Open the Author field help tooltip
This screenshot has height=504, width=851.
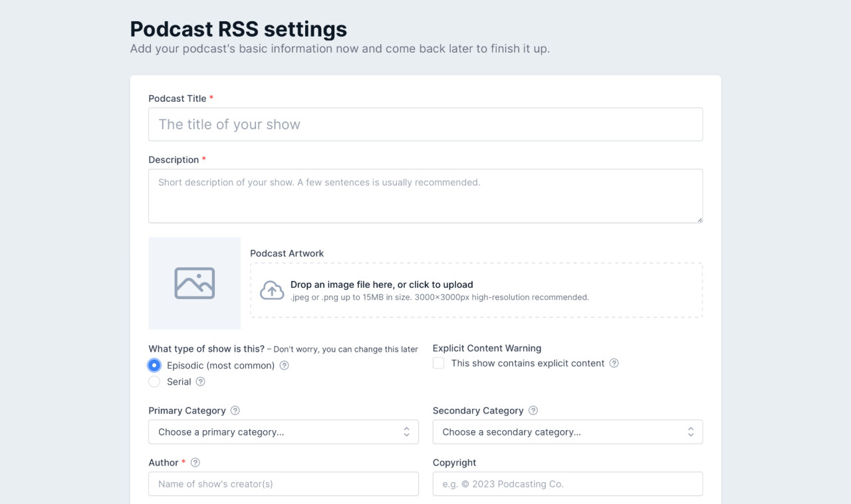click(x=194, y=462)
